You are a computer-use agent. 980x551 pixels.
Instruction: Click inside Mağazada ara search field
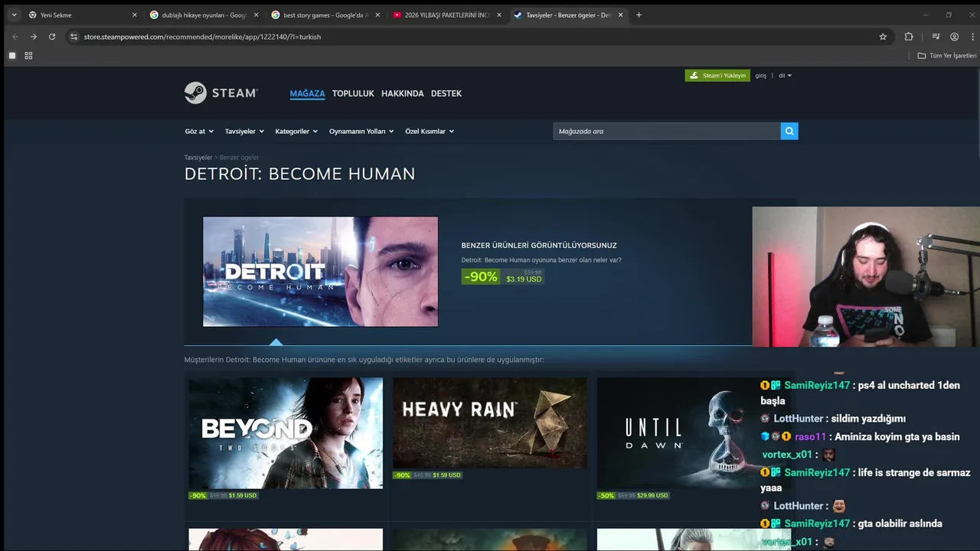pyautogui.click(x=666, y=131)
